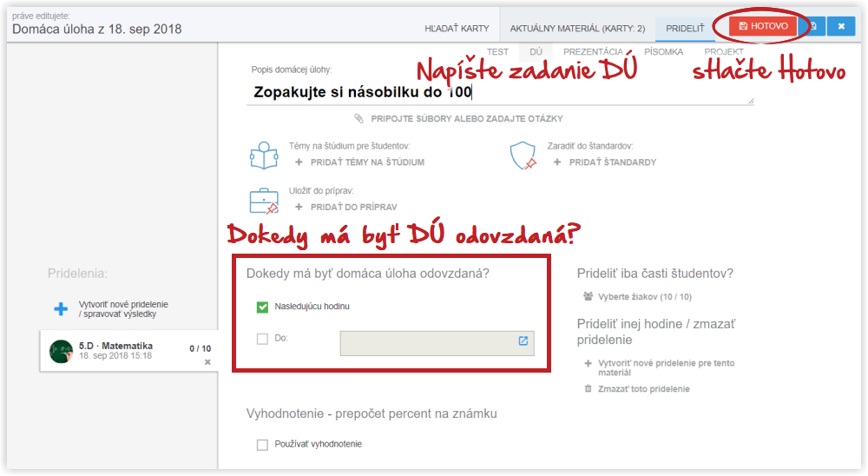Viewport: 868px width, 476px height.
Task: Uncheck the Nasledujúcu hodinu checkbox
Action: point(262,307)
